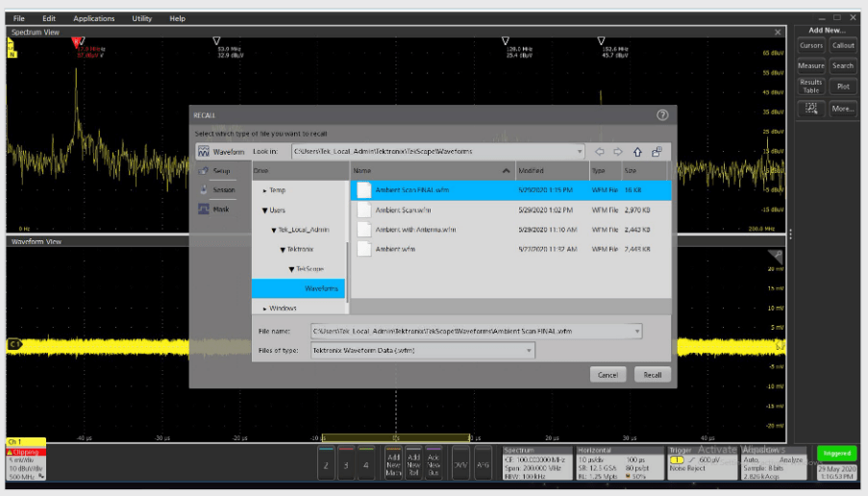Choose the Mask recall type
The height and width of the screenshot is (496, 868).
220,209
